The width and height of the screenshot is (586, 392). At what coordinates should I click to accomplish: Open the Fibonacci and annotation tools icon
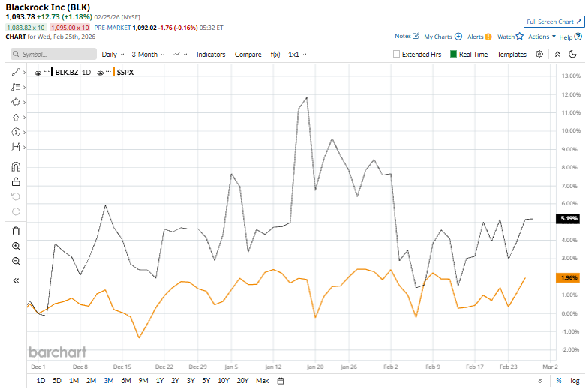point(16,88)
